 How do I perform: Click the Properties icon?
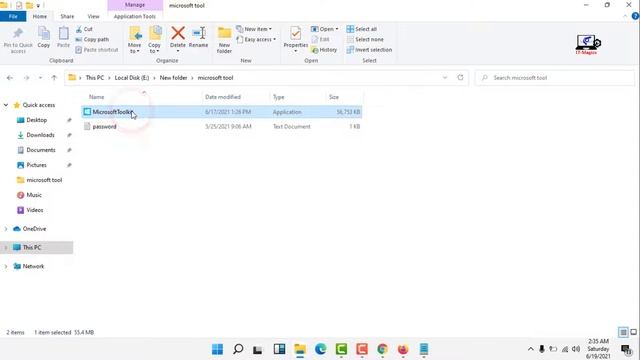(x=296, y=33)
